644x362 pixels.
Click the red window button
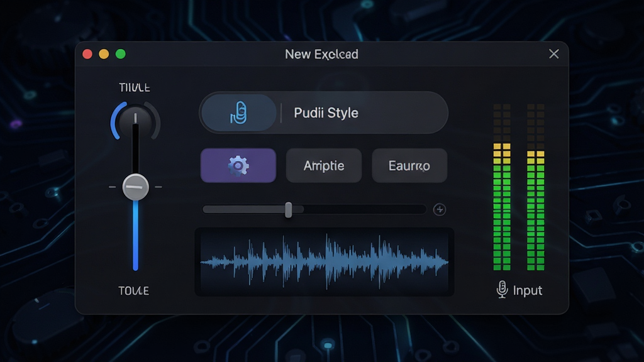pyautogui.click(x=87, y=54)
